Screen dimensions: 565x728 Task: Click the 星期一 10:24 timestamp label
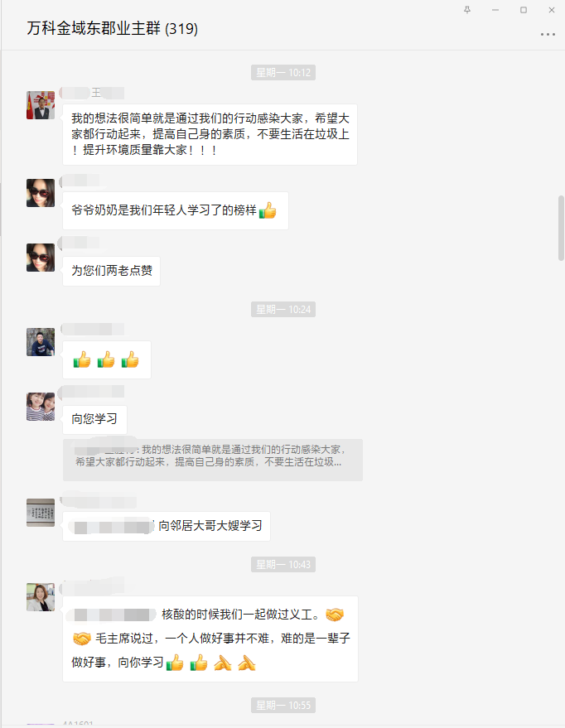(283, 309)
